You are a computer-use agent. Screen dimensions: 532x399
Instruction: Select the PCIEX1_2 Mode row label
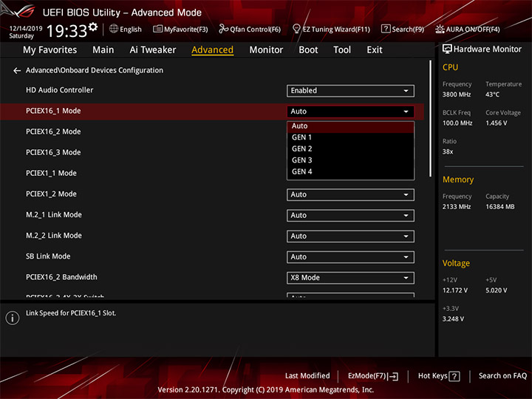51,194
